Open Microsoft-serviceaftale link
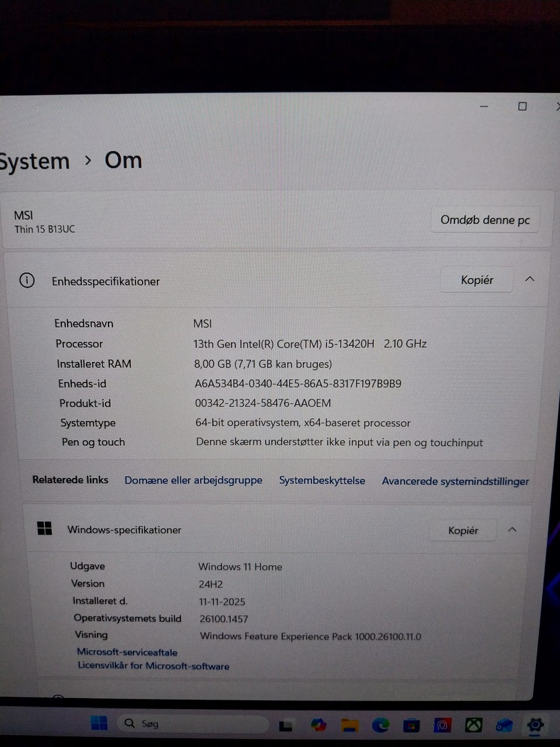The width and height of the screenshot is (560, 747). (x=127, y=652)
